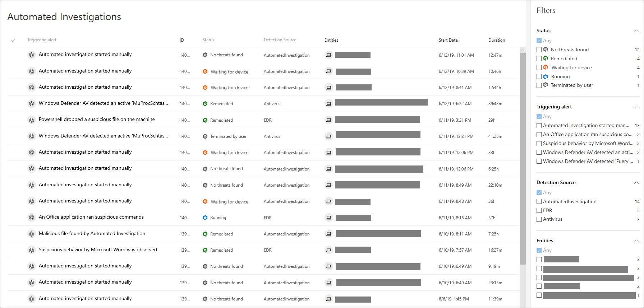This screenshot has width=644, height=308.
Task: Open Suspicious behavior by Microsoft Word alert
Action: (98, 250)
